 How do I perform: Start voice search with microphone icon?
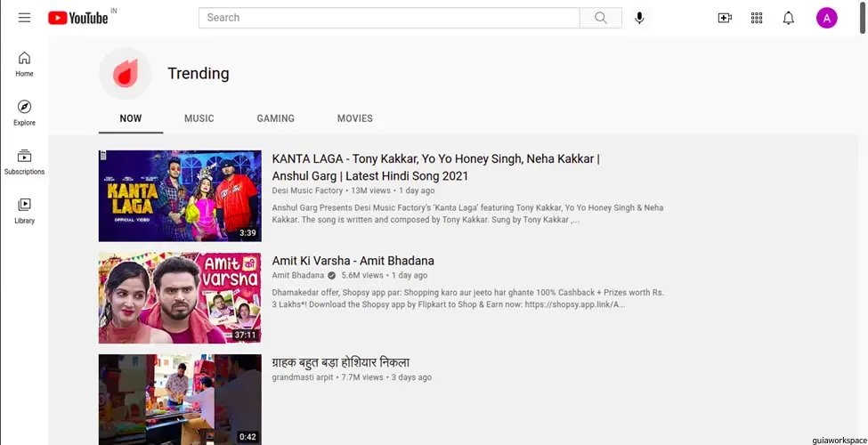639,18
